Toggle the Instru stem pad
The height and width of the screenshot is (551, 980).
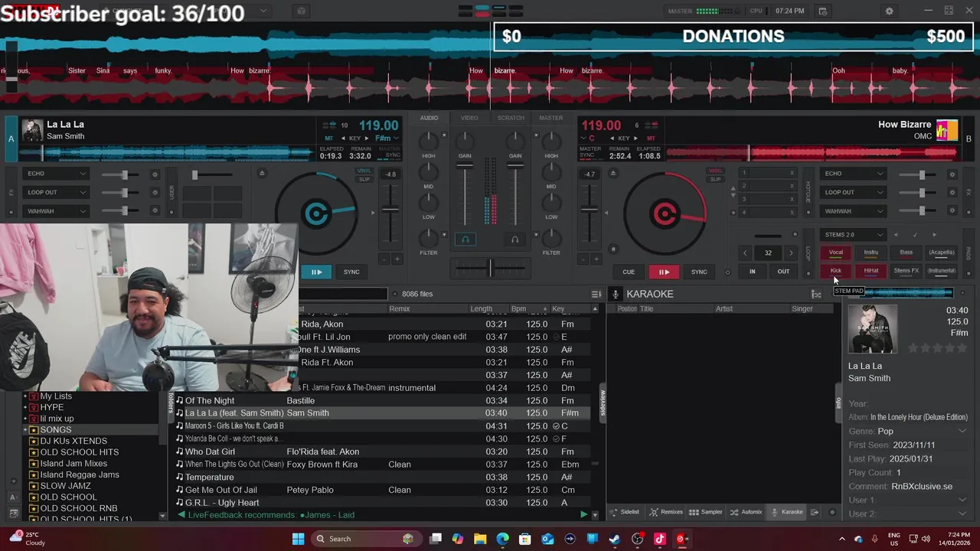(x=871, y=253)
